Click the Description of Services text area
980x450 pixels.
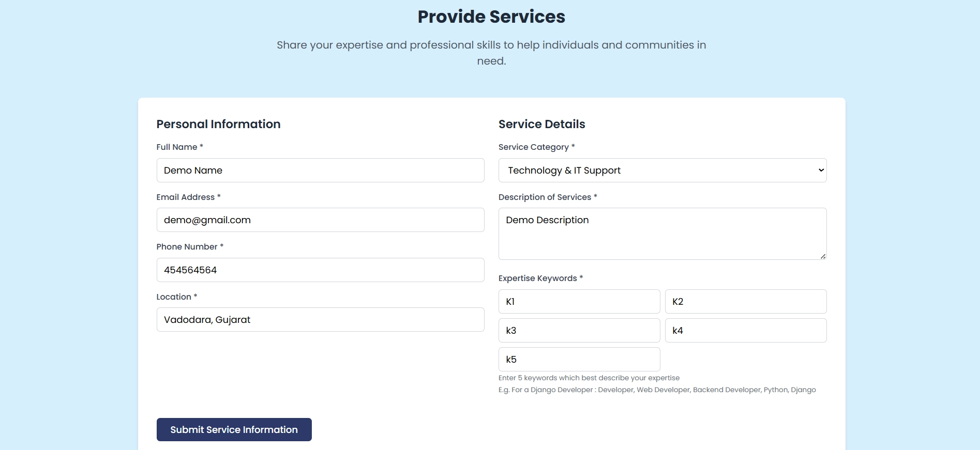(662, 234)
